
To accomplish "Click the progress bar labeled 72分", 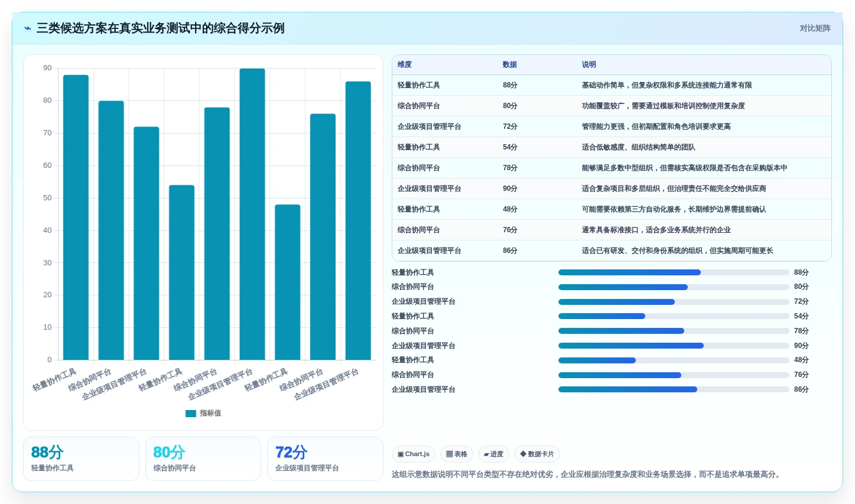I will (x=674, y=302).
